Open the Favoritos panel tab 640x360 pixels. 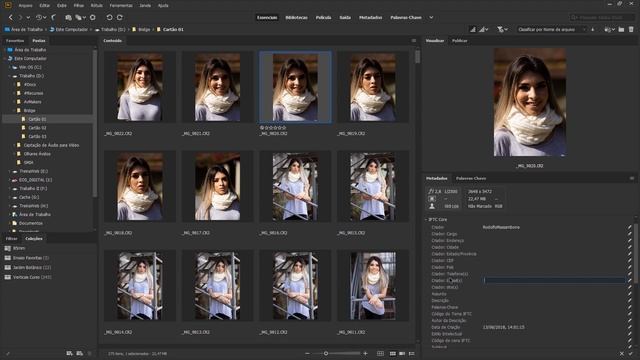point(15,41)
